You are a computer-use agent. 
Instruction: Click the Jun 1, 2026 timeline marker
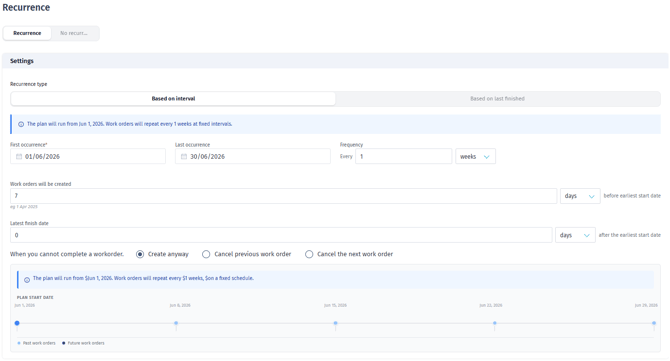coord(17,323)
